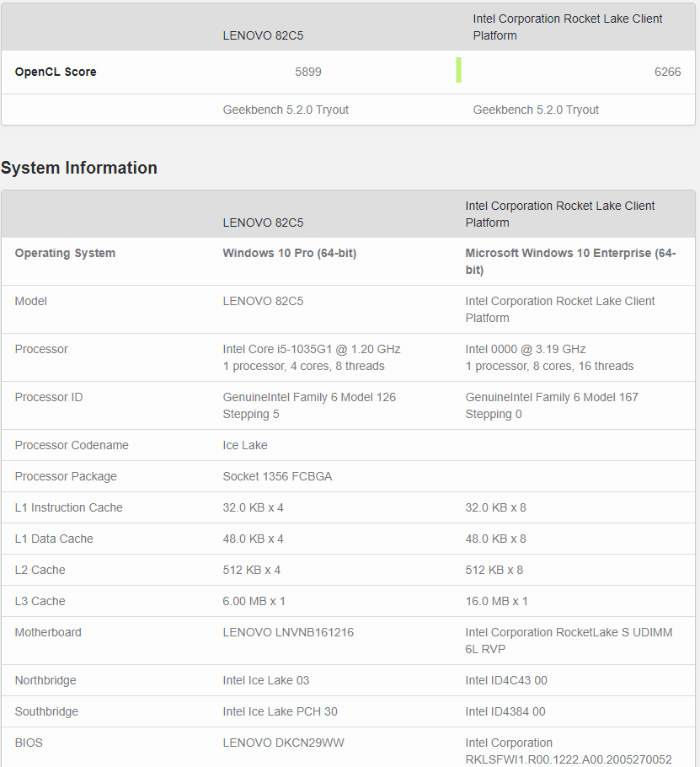Image resolution: width=700 pixels, height=767 pixels.
Task: Select 16.0 MB x 1 value
Action: click(x=497, y=602)
